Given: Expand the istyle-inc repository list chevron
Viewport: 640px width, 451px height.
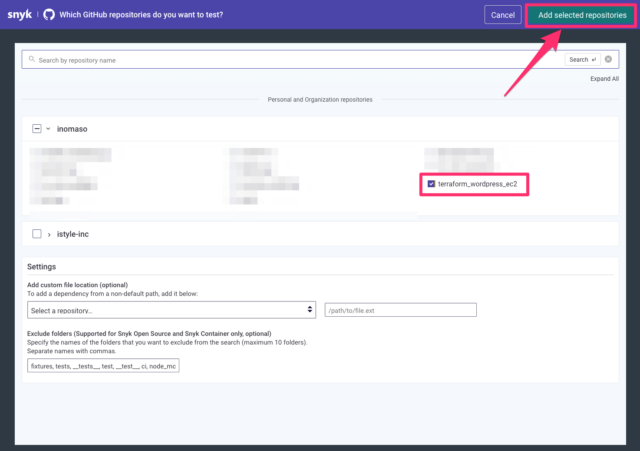Looking at the screenshot, I should [49, 234].
